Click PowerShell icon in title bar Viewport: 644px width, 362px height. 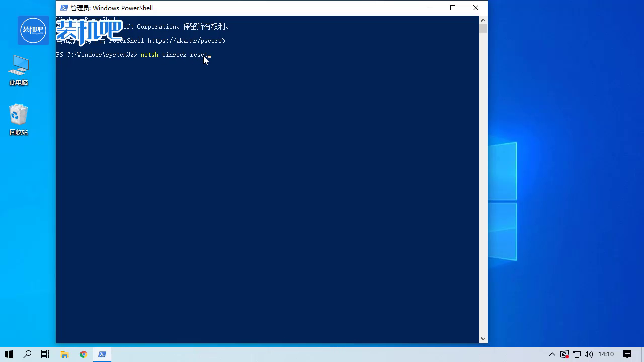pos(64,8)
